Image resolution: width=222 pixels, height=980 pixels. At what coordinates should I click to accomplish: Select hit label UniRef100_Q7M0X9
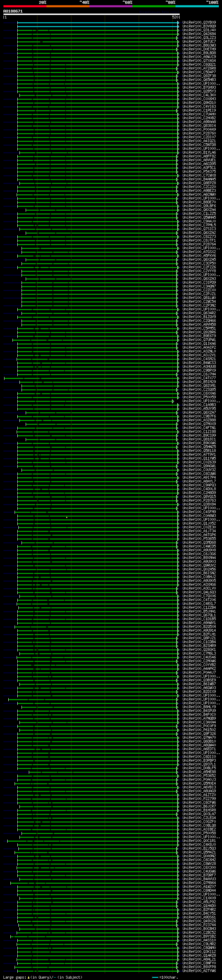(x=199, y=424)
